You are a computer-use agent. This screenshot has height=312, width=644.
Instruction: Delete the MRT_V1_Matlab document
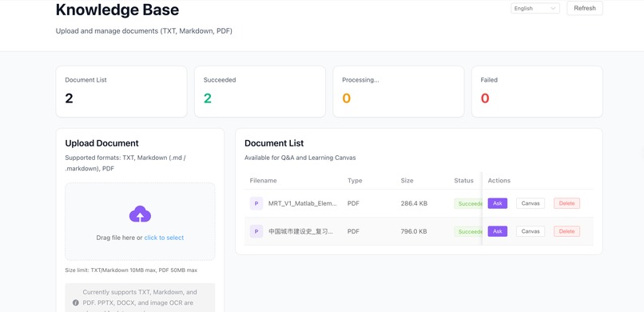566,203
